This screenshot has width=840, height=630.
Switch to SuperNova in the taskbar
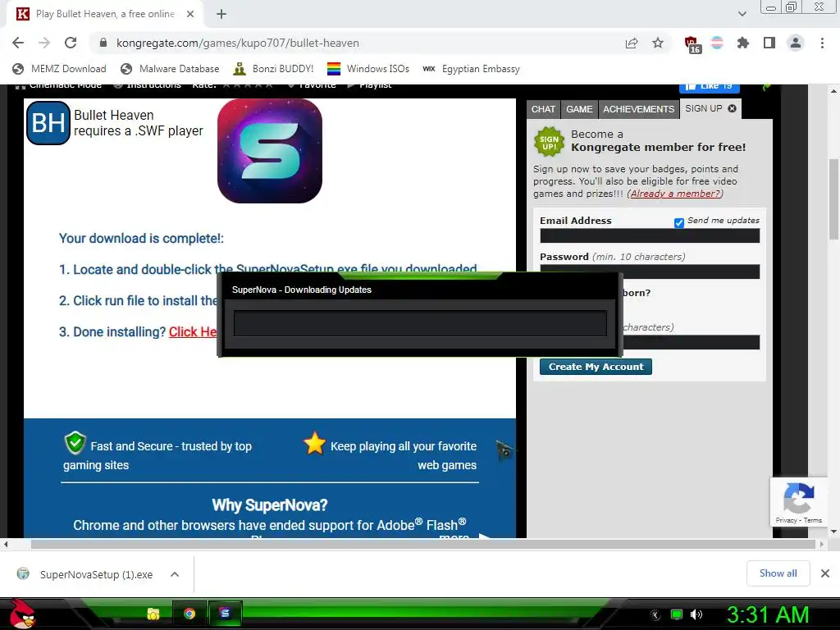pyautogui.click(x=225, y=614)
